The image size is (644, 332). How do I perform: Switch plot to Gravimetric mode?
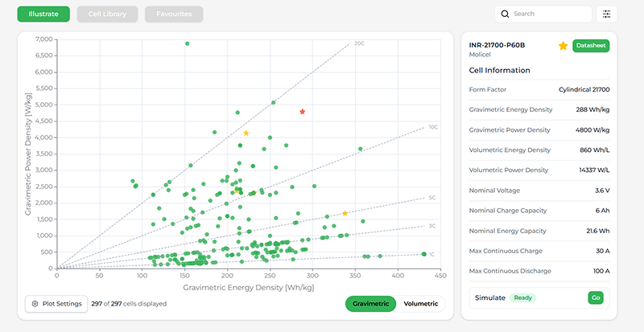371,303
